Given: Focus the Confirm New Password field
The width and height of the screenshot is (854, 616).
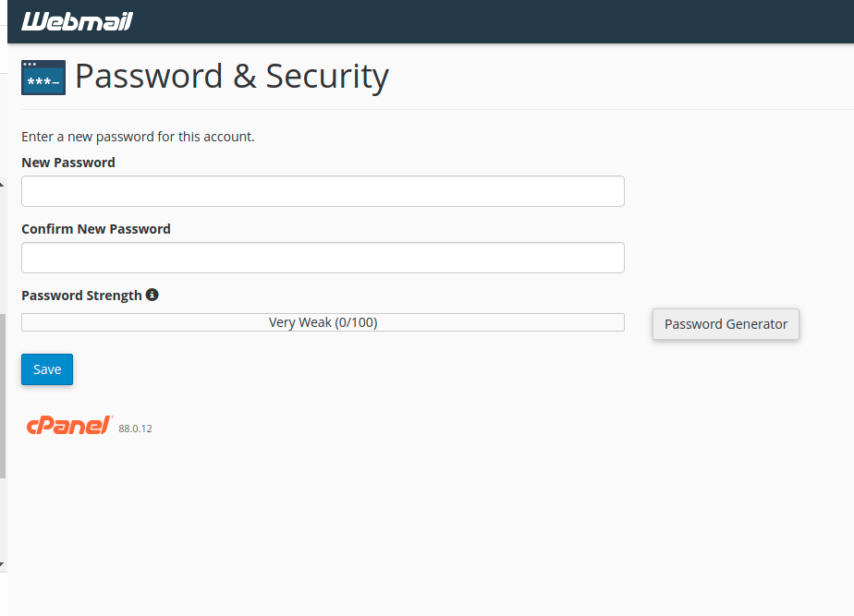Looking at the screenshot, I should click(323, 258).
